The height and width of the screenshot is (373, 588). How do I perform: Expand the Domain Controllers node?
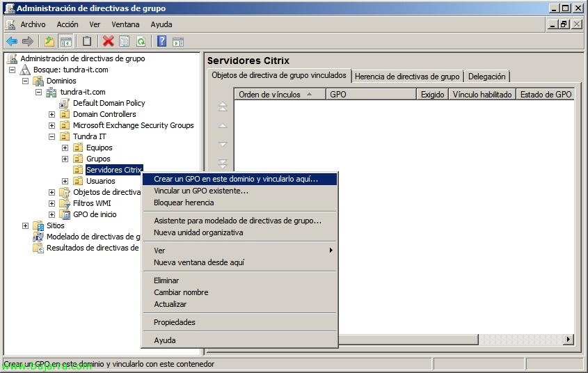coord(51,114)
